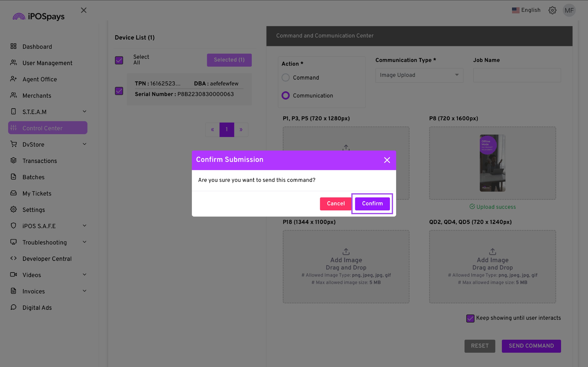Open the Merchants menu item
This screenshot has height=367, width=588.
[37, 96]
